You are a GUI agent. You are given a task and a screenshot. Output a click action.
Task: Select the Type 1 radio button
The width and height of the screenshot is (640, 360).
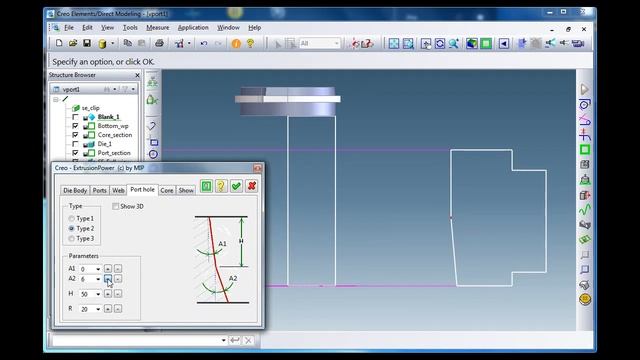tap(71, 219)
